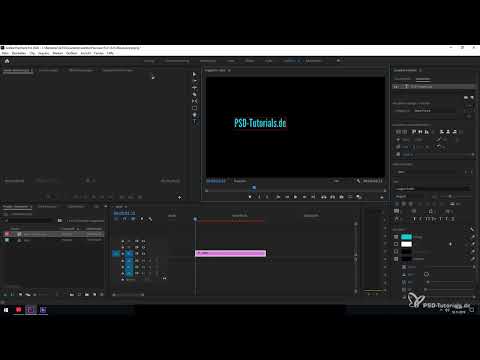Toggle text layer eye in Essential Graphics
This screenshot has width=480, height=360.
click(396, 87)
